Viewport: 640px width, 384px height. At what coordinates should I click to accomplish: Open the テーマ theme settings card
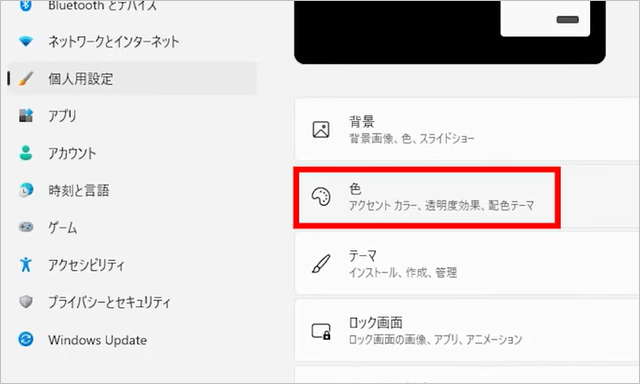click(467, 264)
